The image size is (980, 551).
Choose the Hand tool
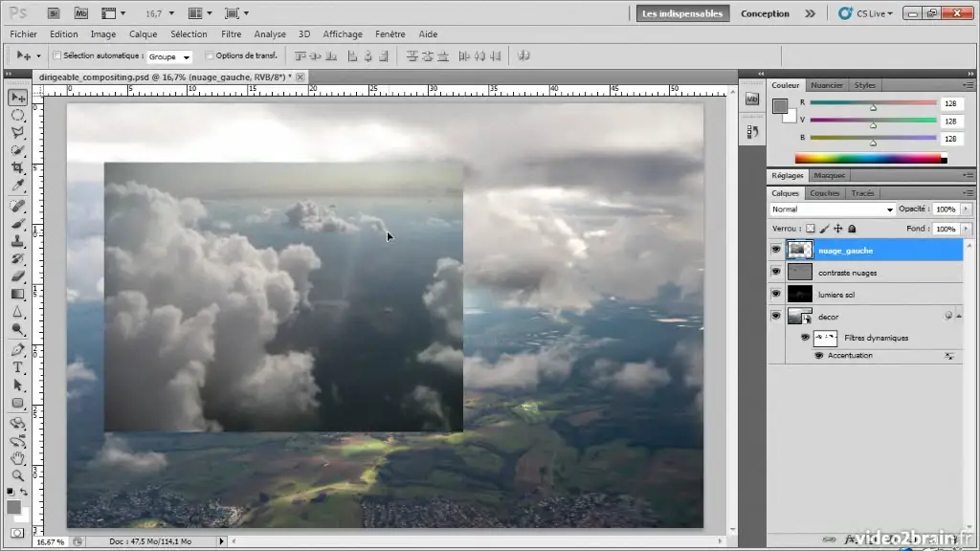[17, 457]
